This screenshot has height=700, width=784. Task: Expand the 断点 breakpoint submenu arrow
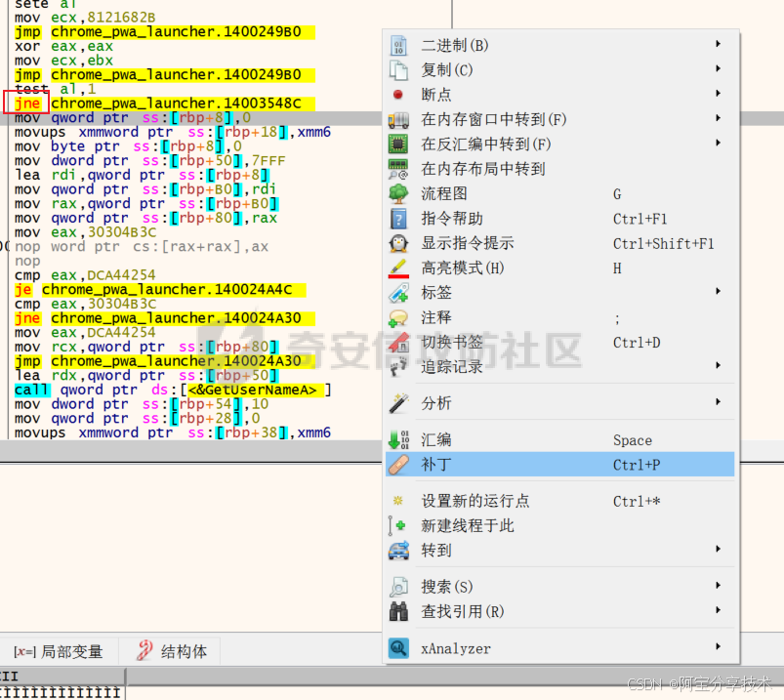(x=718, y=93)
